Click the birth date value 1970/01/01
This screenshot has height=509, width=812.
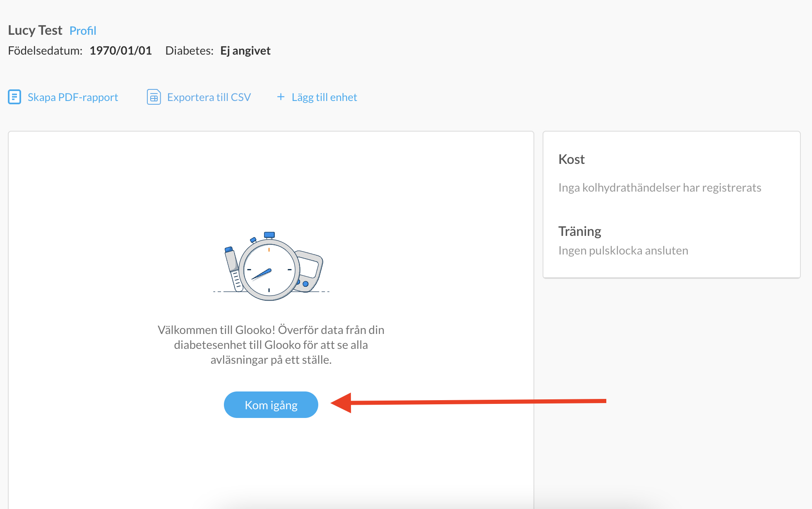tap(121, 50)
